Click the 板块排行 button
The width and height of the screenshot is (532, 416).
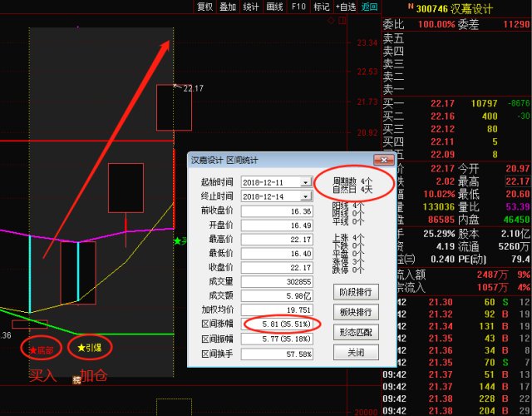point(356,312)
